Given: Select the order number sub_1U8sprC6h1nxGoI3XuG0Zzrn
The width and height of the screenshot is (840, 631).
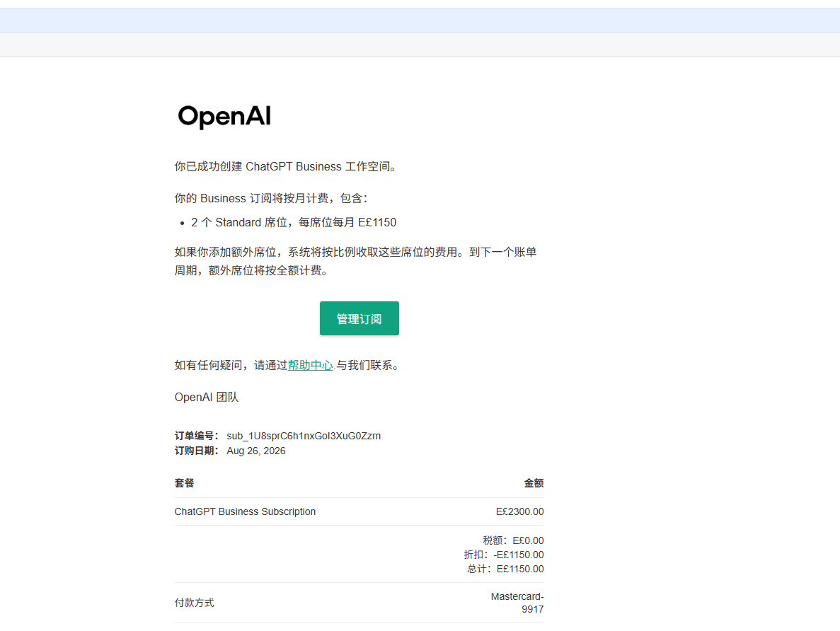Looking at the screenshot, I should pos(304,436).
